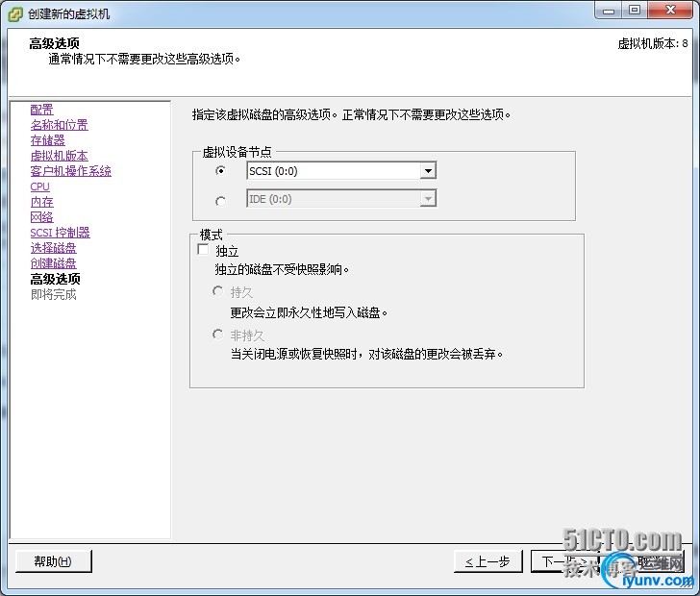Go to the 创建磁盘 step
700x596 pixels.
pos(53,263)
